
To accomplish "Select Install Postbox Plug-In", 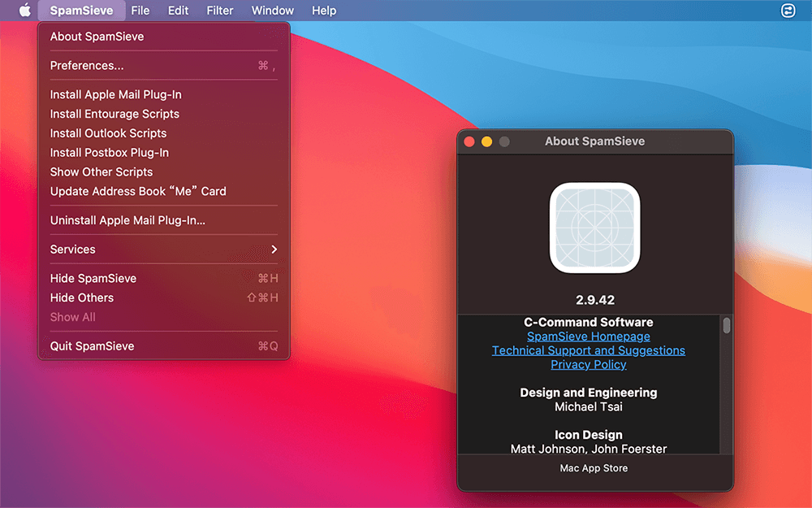I will (164, 153).
